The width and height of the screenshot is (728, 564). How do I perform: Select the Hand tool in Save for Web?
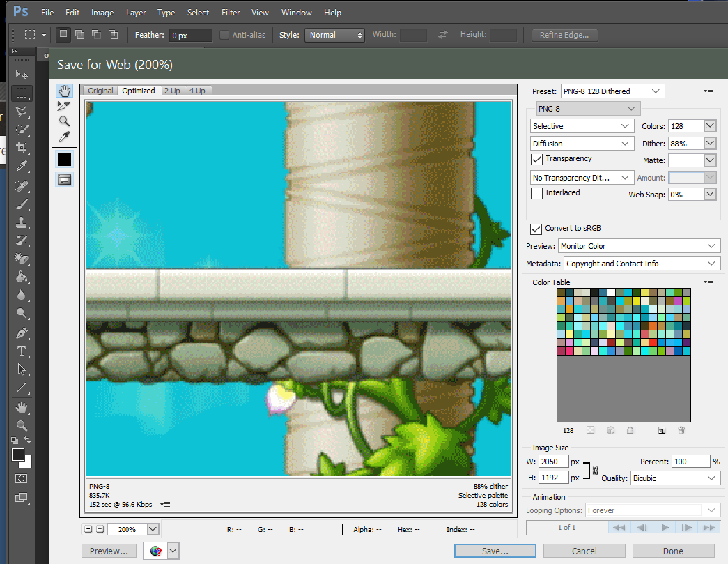pyautogui.click(x=65, y=91)
